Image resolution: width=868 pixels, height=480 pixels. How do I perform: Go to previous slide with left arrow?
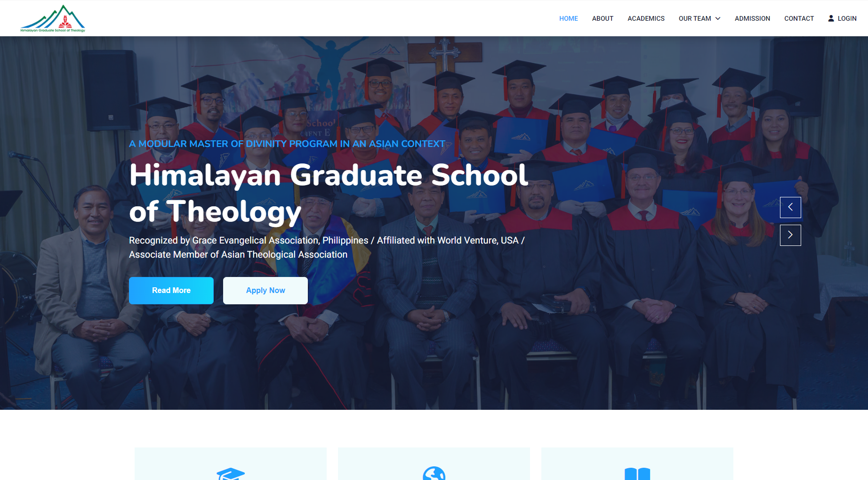[x=790, y=207]
